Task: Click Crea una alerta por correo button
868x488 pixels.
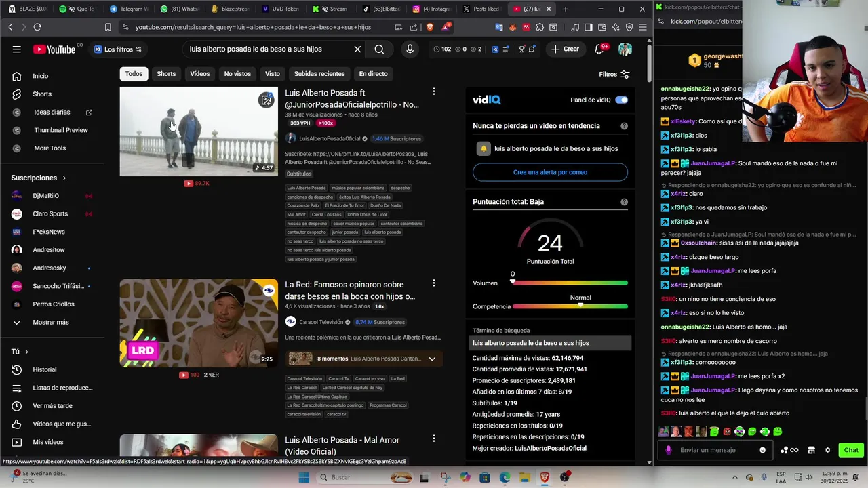Action: pos(550,172)
